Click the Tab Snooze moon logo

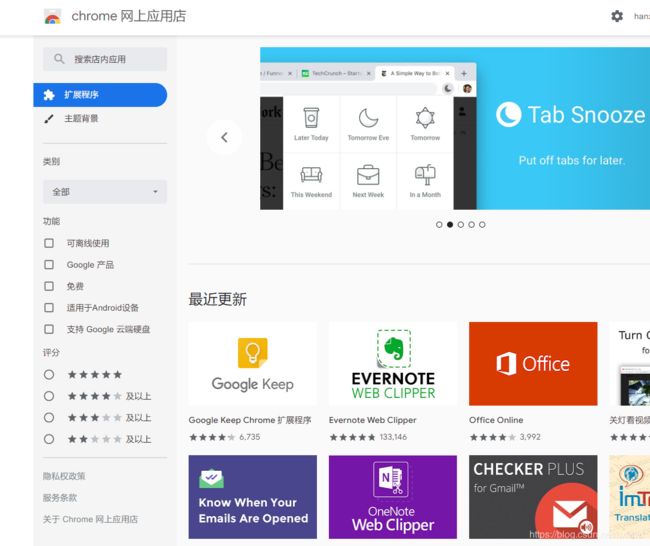tap(508, 114)
